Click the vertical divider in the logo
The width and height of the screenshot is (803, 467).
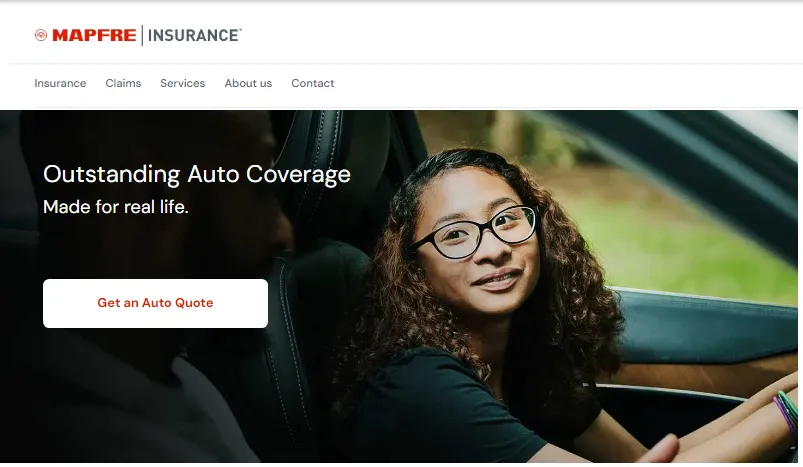(142, 35)
